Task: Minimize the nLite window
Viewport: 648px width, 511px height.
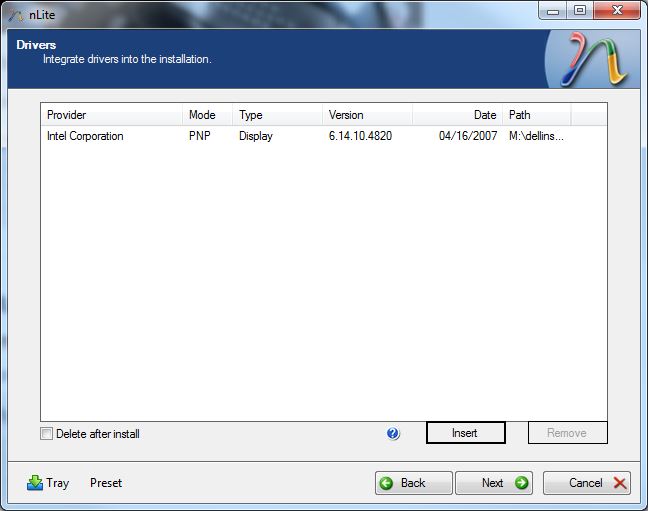Action: coord(553,11)
